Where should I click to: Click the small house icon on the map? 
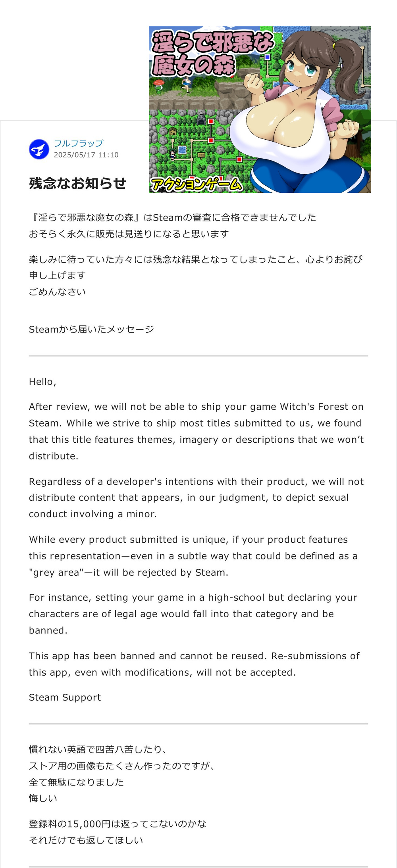point(173,131)
